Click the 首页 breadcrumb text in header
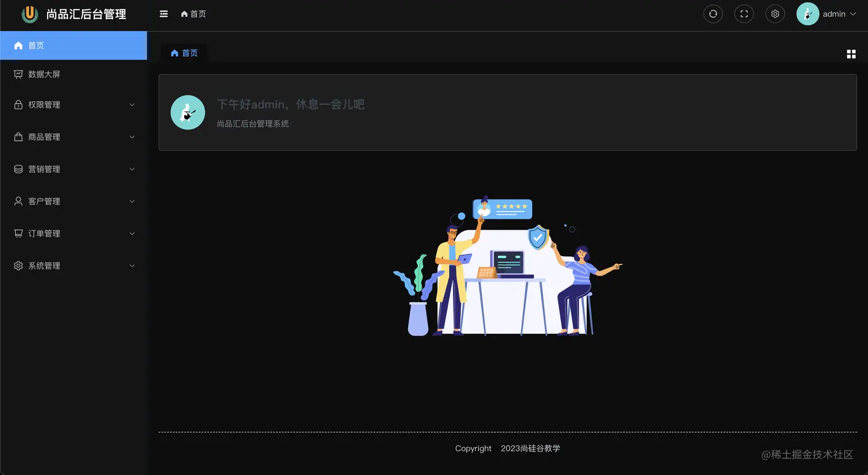868x475 pixels. point(198,14)
